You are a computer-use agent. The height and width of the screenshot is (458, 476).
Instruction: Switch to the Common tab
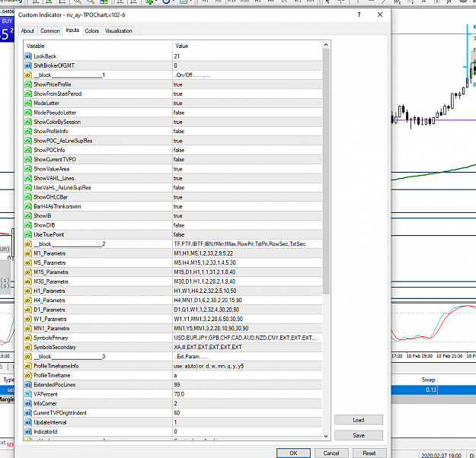tap(50, 31)
